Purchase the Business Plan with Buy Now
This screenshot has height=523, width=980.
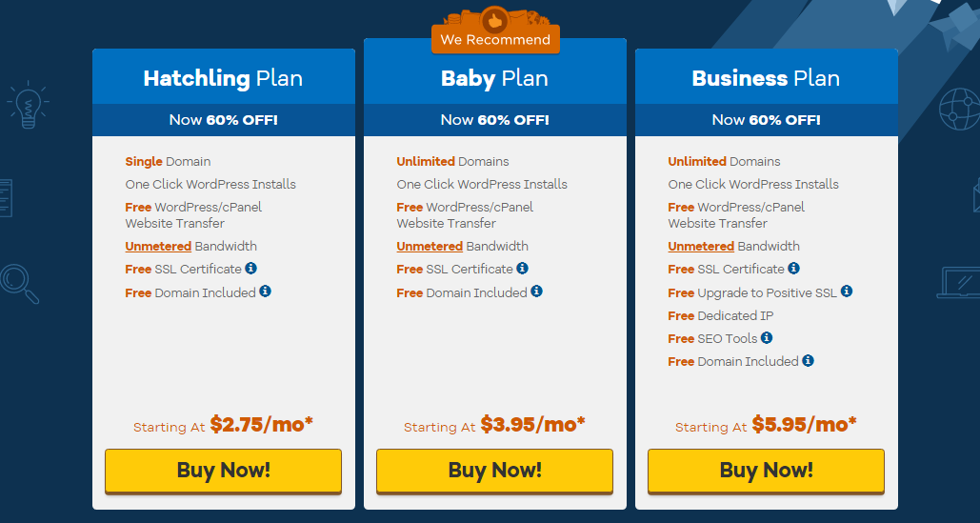tap(766, 470)
